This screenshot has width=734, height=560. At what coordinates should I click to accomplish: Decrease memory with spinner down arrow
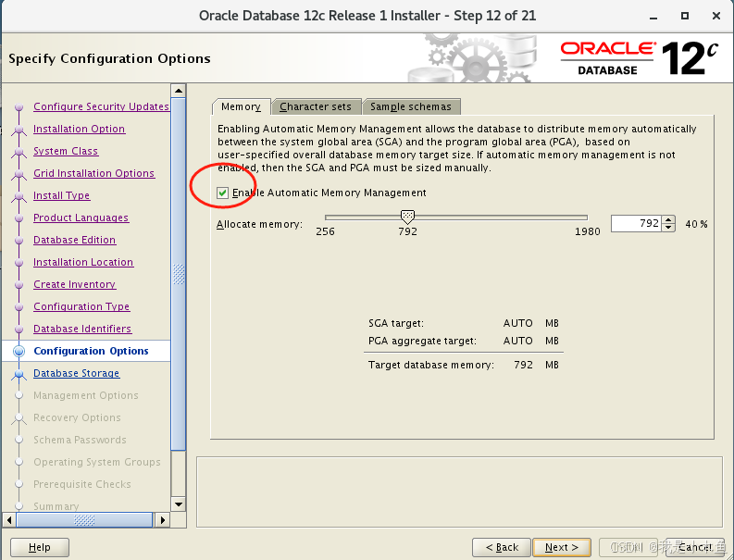pos(669,228)
